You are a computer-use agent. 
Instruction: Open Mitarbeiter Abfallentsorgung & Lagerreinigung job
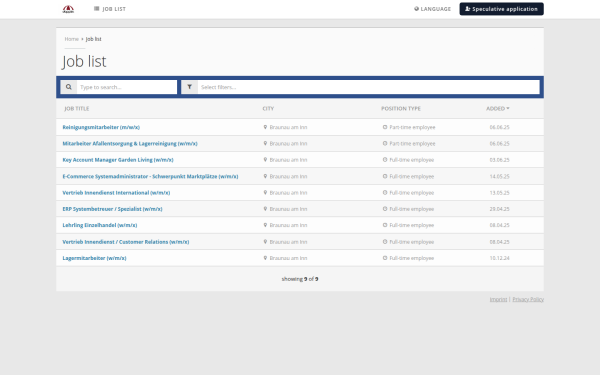[130, 143]
